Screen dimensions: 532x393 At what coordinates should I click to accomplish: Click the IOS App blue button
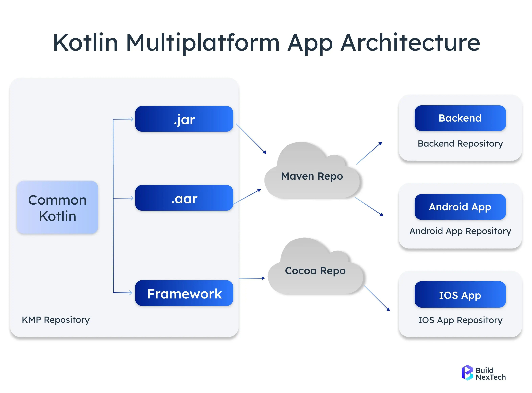click(460, 295)
